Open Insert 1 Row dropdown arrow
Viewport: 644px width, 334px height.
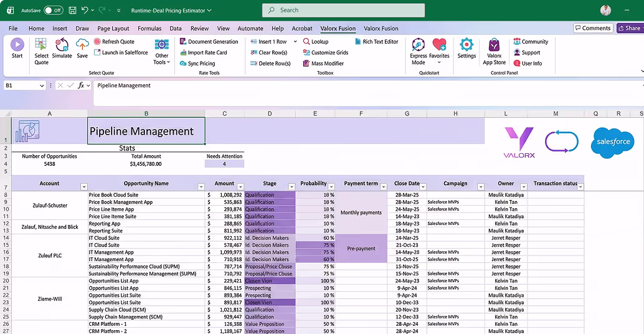(x=295, y=42)
